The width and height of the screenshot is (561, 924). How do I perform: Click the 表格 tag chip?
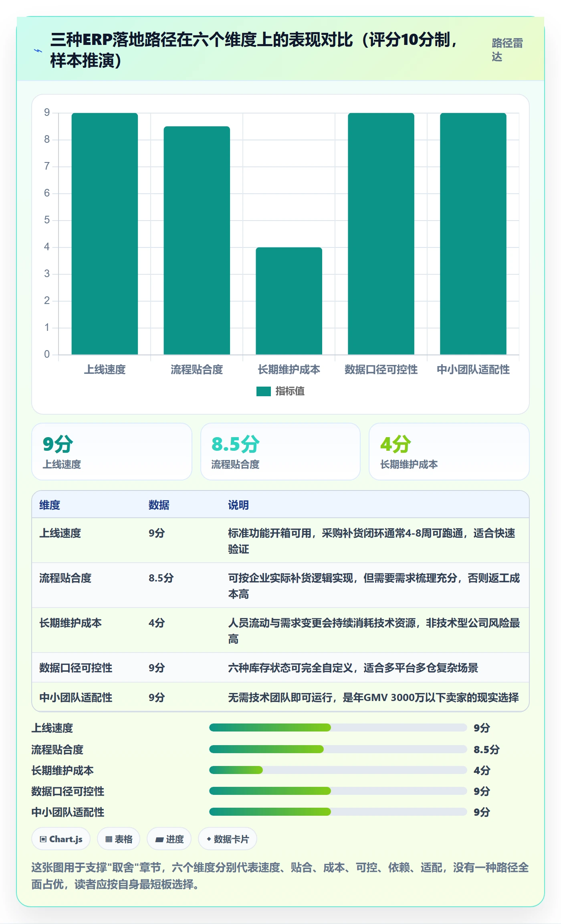click(119, 839)
